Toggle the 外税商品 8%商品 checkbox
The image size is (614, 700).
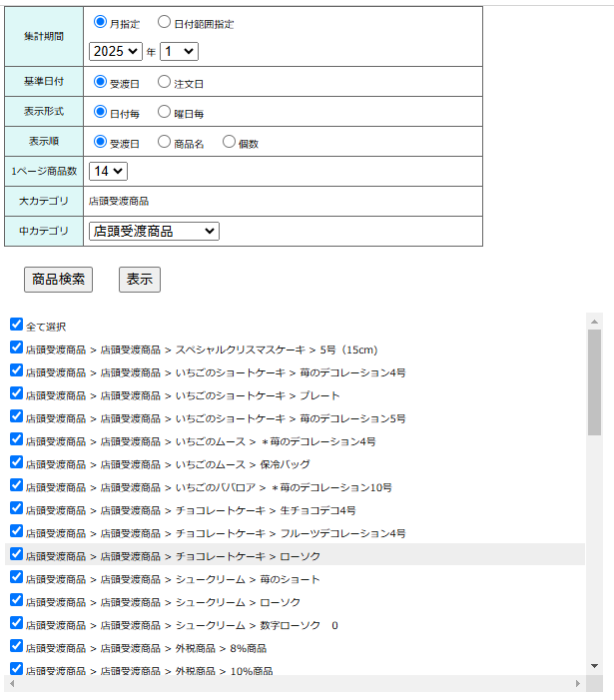[x=16, y=646]
